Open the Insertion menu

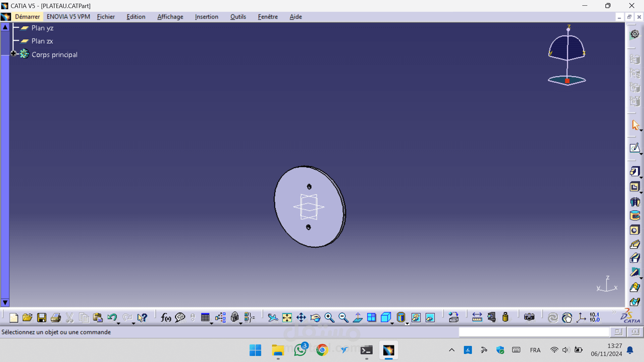(206, 17)
